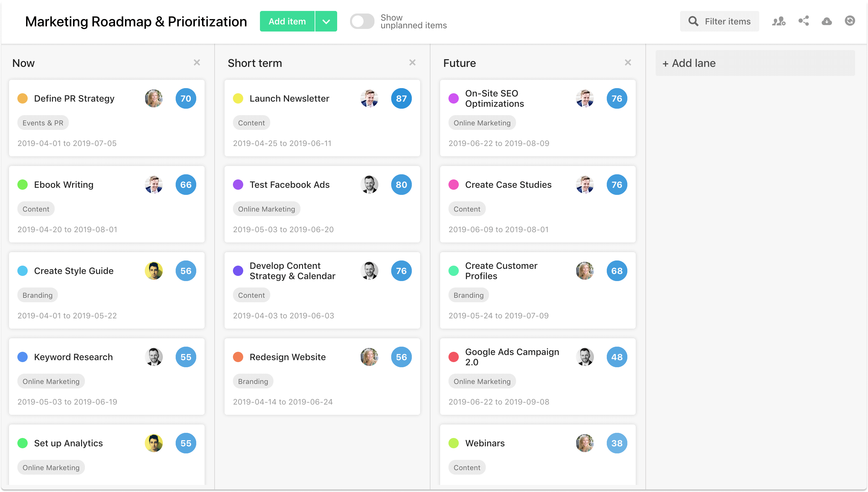
Task: Click the yellow status dot on Ebook Writing
Action: point(23,185)
